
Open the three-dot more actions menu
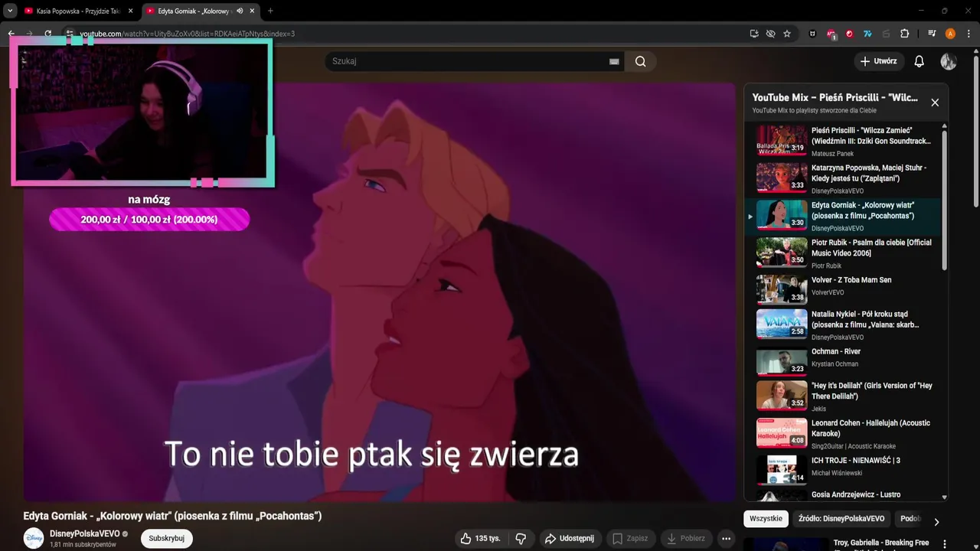click(726, 538)
